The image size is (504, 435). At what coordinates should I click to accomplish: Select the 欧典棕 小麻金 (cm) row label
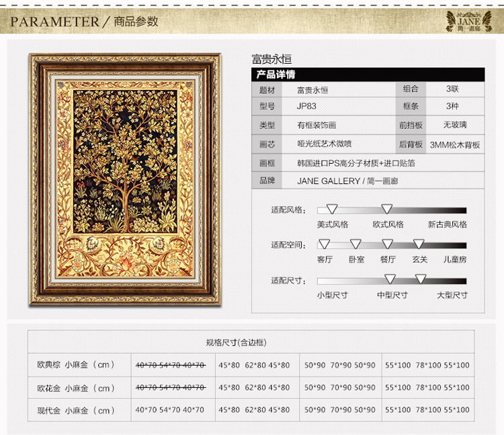(76, 365)
